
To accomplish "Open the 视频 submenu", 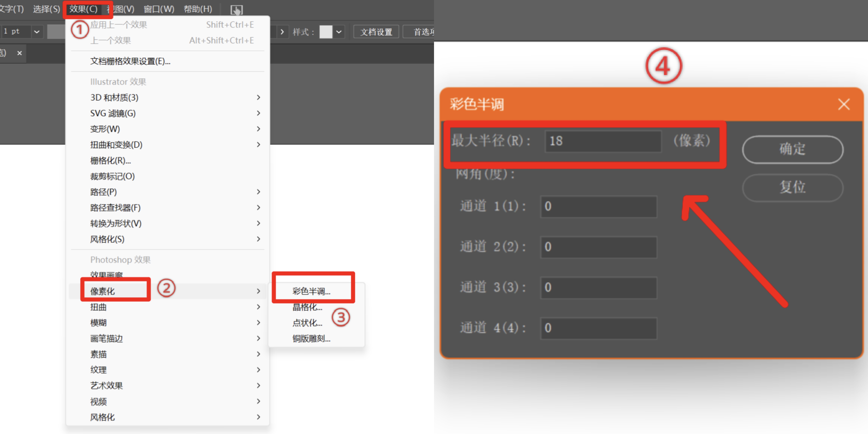I will tap(167, 401).
